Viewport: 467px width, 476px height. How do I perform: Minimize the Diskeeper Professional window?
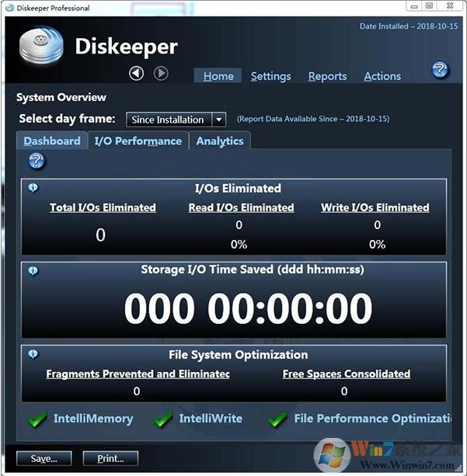coord(414,6)
